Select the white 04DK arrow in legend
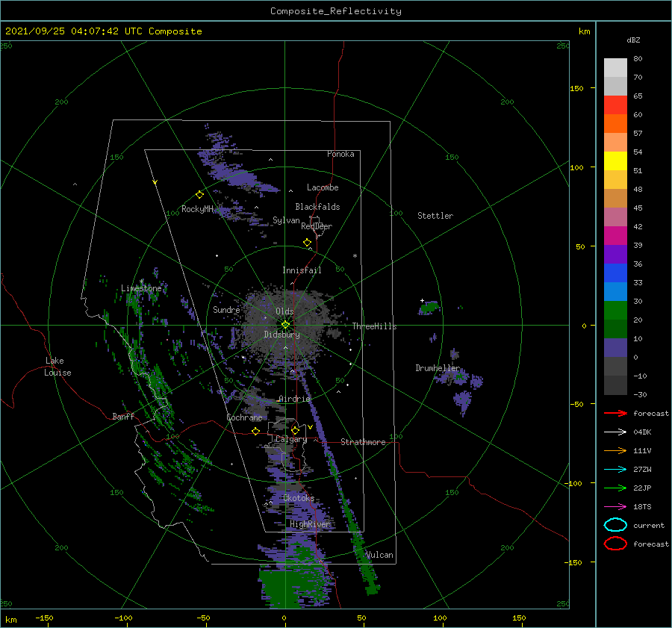This screenshot has height=628, width=672. (x=615, y=432)
